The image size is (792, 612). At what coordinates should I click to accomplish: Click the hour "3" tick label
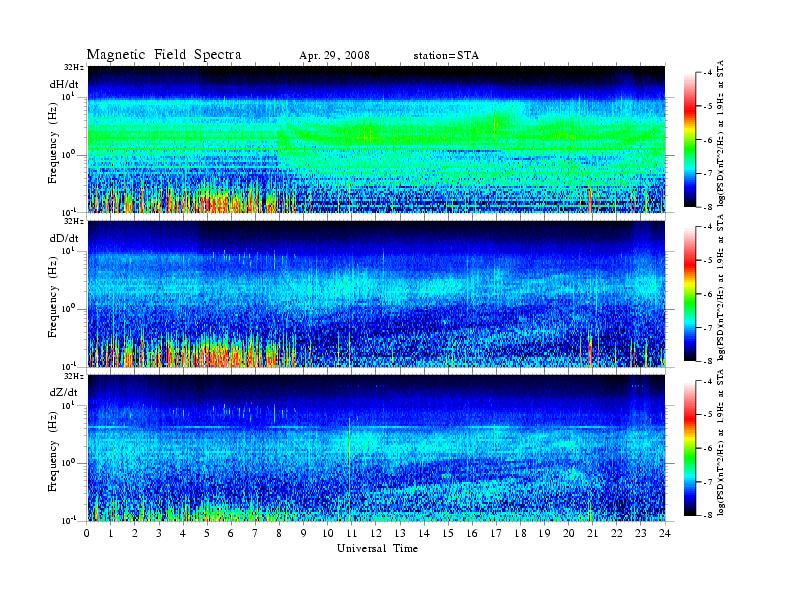pyautogui.click(x=160, y=534)
